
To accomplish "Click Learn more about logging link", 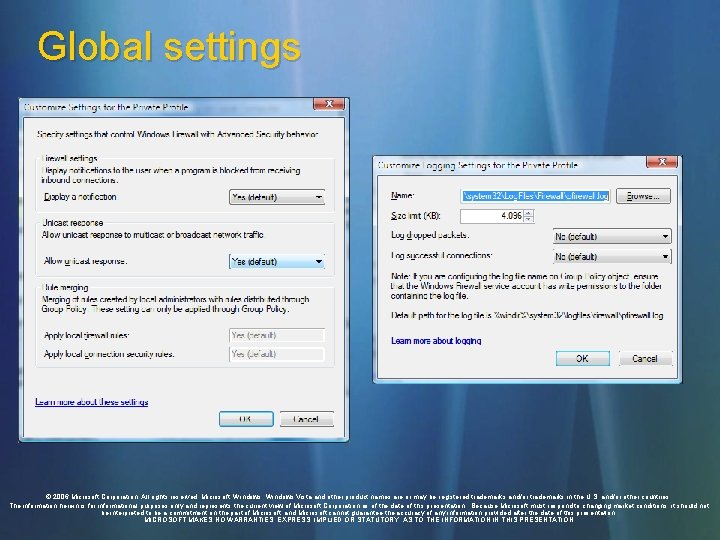I will point(436,341).
